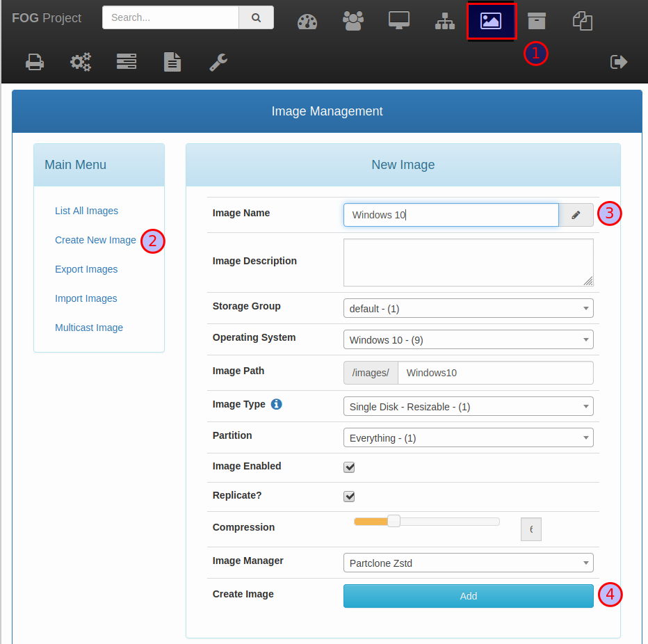This screenshot has width=648, height=644.
Task: Open Multicast Image from Main Menu
Action: pyautogui.click(x=89, y=328)
